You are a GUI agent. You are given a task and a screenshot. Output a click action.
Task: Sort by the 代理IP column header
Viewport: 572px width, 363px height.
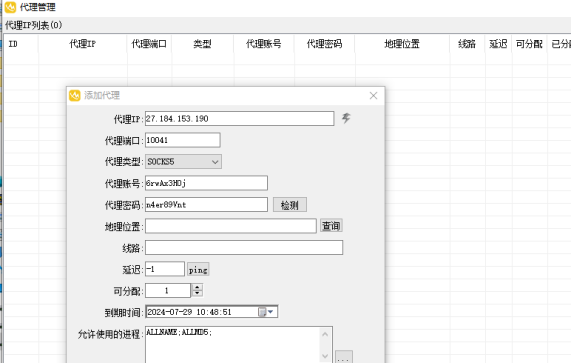click(x=82, y=45)
